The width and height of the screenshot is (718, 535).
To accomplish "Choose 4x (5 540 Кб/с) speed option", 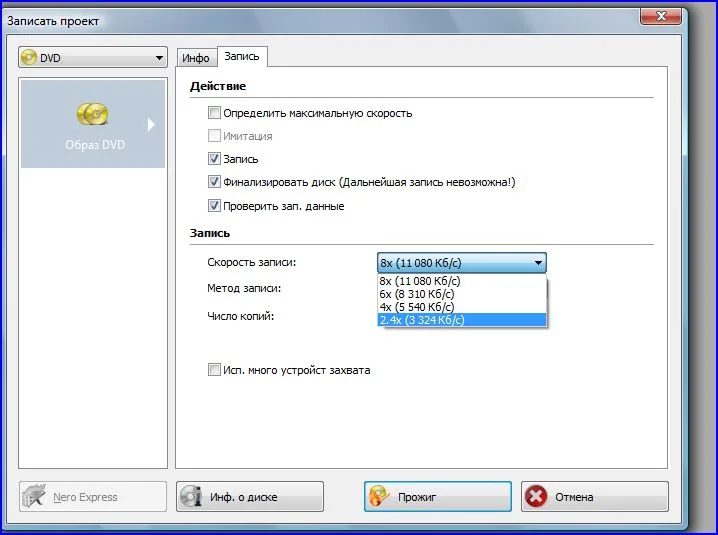I will [462, 307].
